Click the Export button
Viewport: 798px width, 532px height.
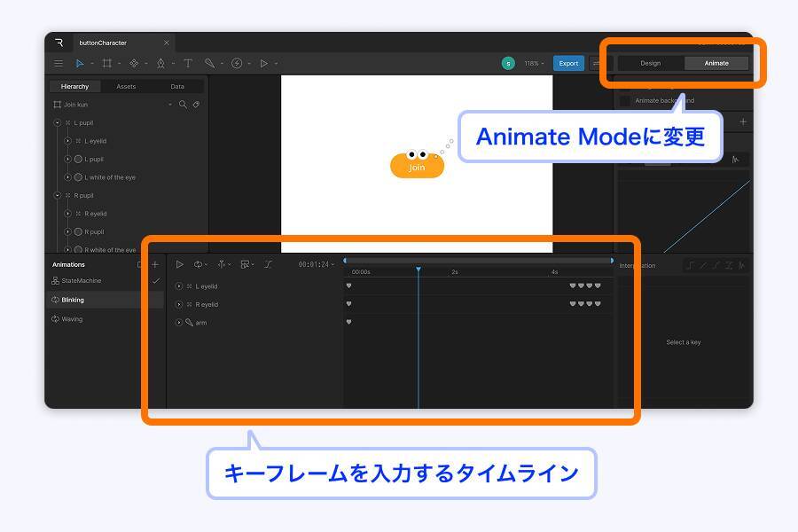[x=568, y=63]
